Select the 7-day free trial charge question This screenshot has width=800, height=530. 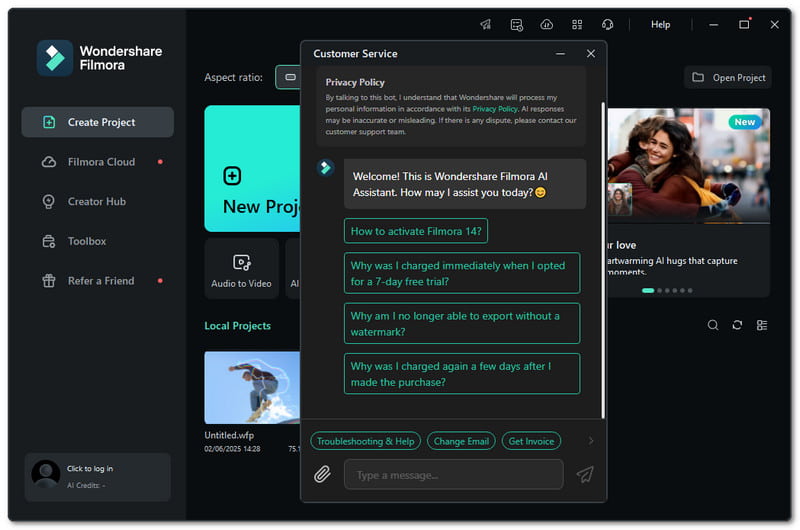point(462,273)
